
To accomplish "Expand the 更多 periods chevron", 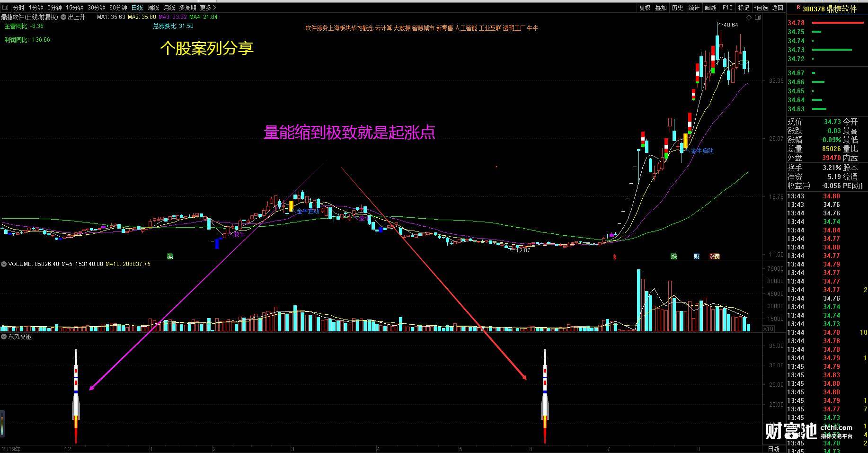I will click(214, 8).
